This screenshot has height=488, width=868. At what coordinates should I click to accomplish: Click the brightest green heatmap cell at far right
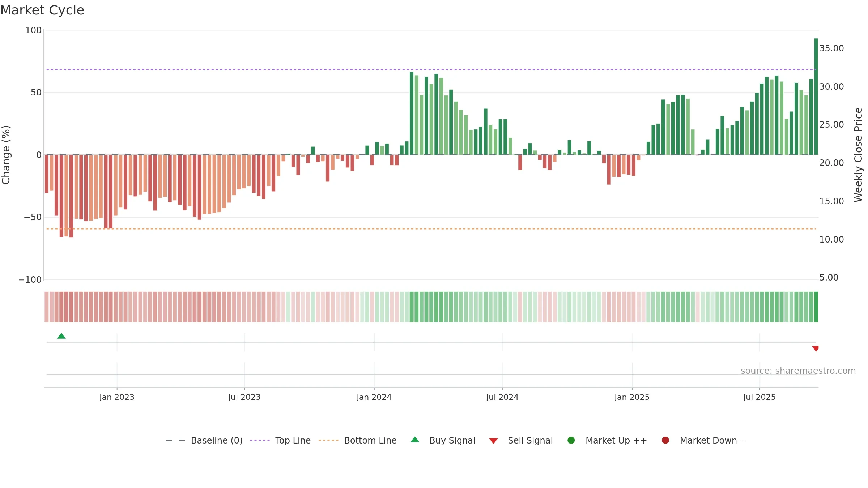816,307
